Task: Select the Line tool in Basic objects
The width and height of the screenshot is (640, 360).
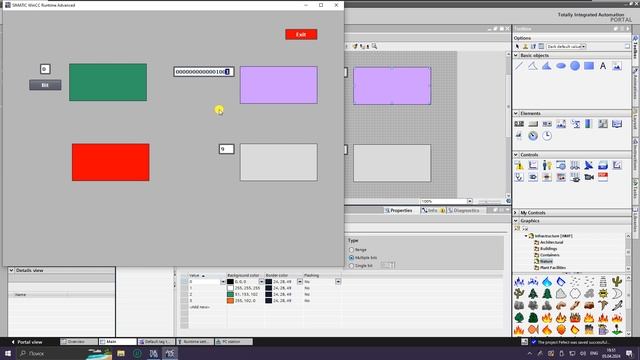Action: [519, 66]
